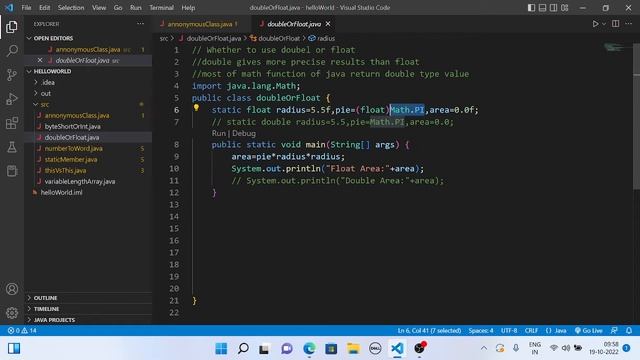Click the code minimap preview

[614, 47]
